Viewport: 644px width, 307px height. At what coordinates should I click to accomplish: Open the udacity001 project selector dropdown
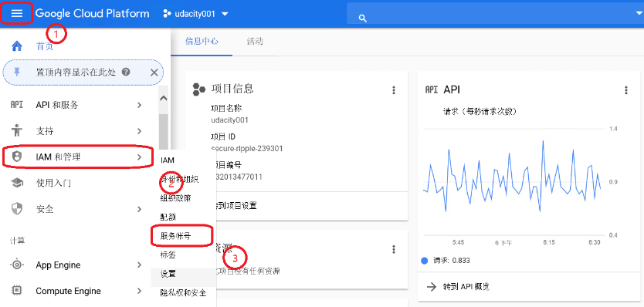[195, 14]
